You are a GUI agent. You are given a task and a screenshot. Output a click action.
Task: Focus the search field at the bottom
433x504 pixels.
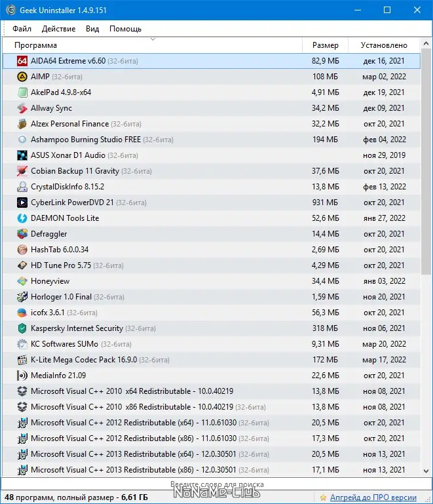click(x=216, y=484)
